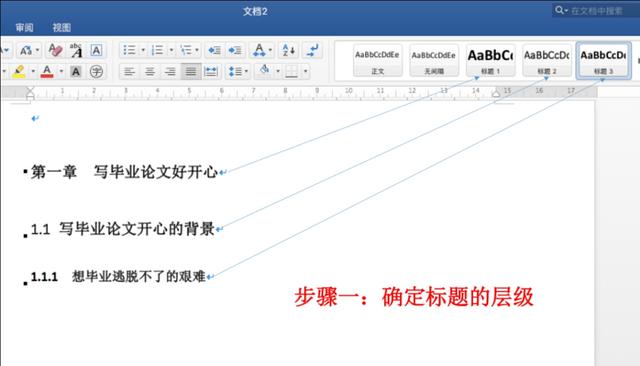Apply bulleted list
This screenshot has width=640, height=366.
(x=129, y=50)
